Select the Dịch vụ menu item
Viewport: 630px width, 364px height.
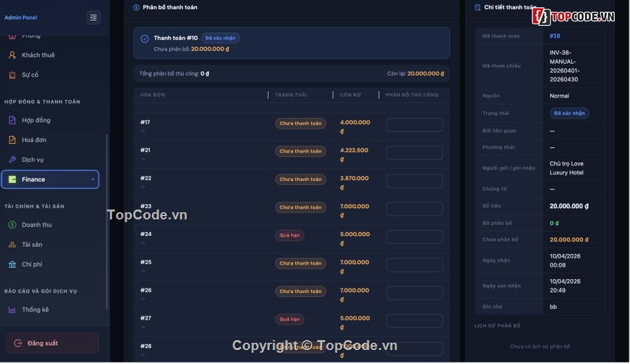(x=50, y=160)
